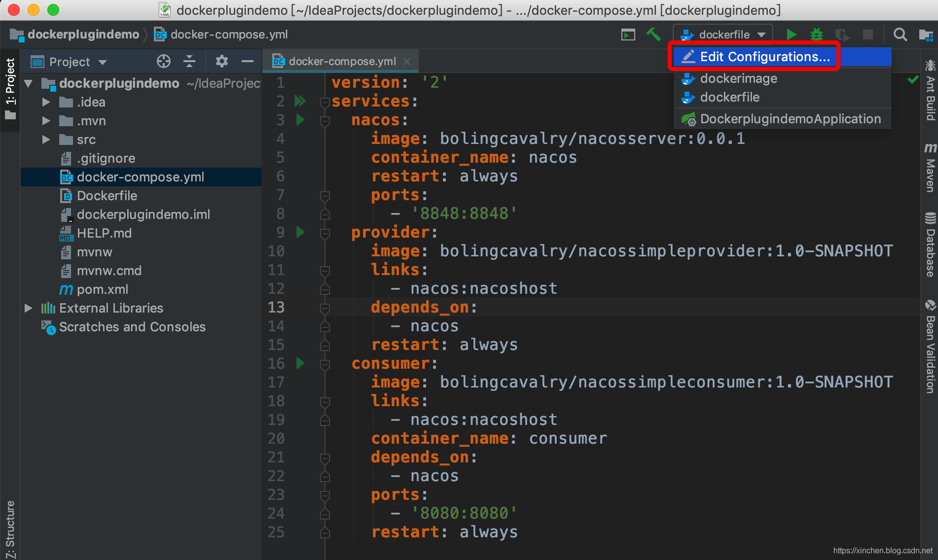
Task: Run the nacos service gutter arrow
Action: point(300,120)
